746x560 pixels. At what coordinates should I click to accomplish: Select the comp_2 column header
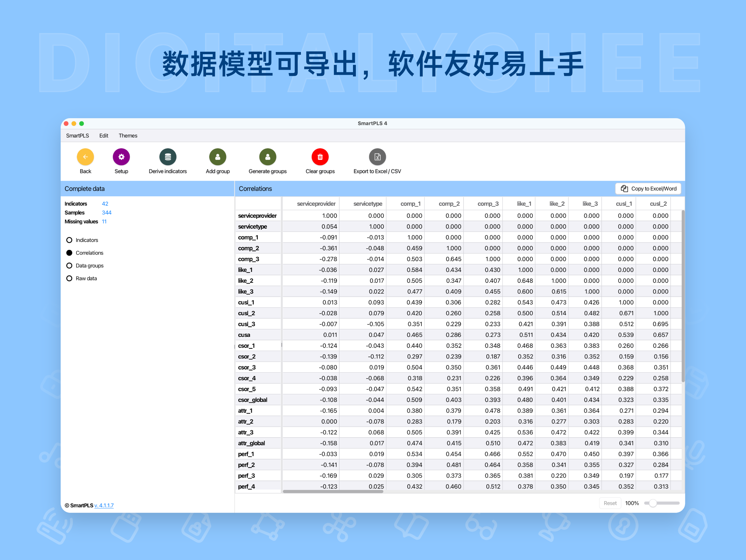point(449,203)
